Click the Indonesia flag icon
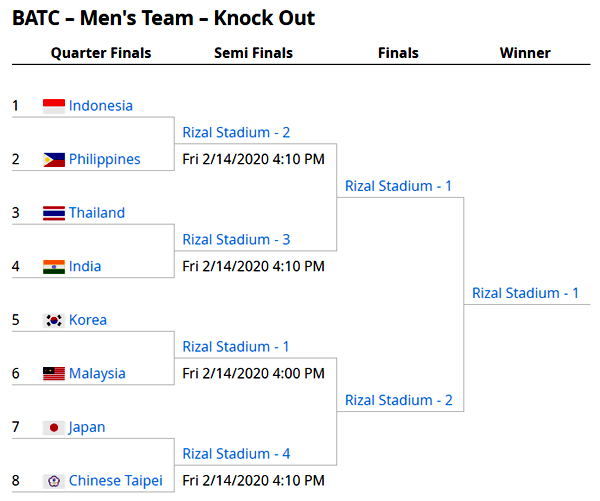The image size is (600, 501). [54, 106]
